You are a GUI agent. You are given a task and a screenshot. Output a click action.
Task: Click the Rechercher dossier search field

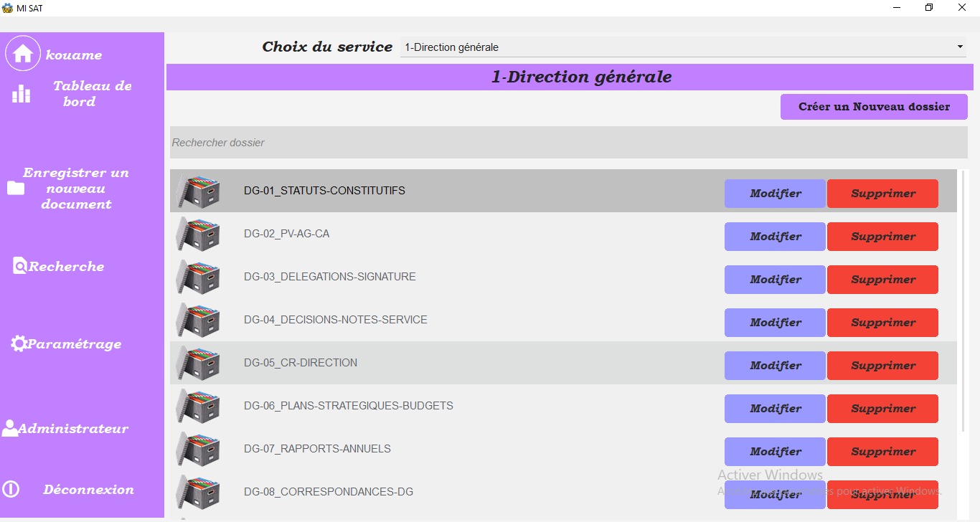point(568,143)
